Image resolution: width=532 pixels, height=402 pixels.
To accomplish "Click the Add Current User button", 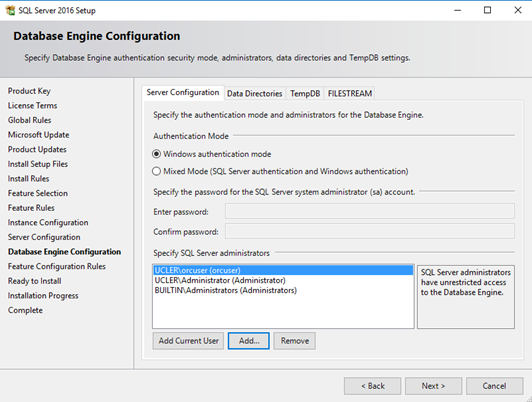I will (188, 341).
